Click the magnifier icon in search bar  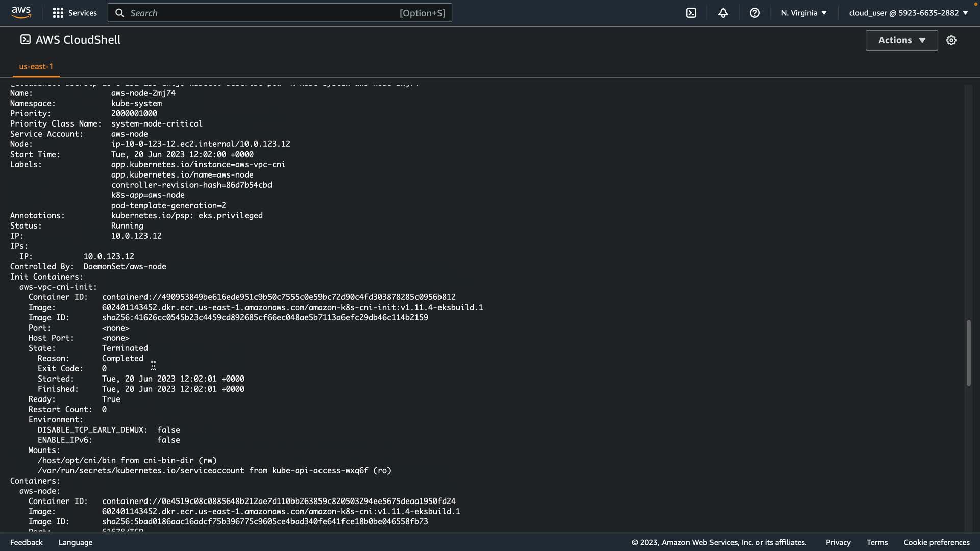click(119, 13)
